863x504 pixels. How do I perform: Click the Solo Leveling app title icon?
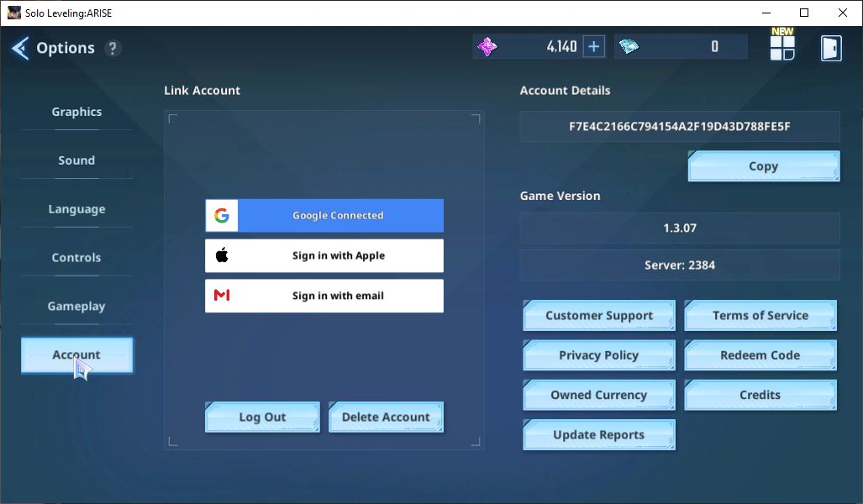click(14, 13)
